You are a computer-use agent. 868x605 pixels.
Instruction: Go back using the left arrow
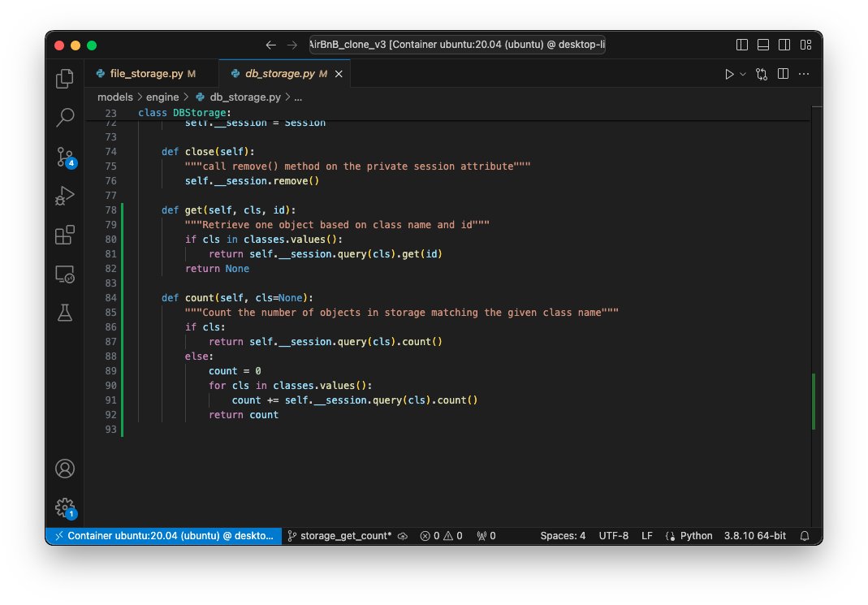point(270,45)
